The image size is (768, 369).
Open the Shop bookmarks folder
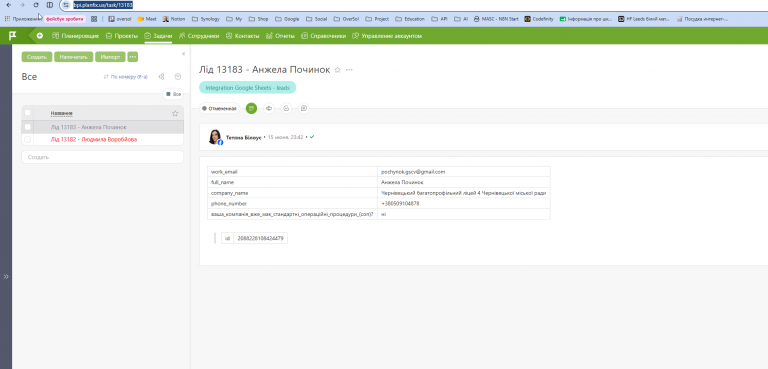pyautogui.click(x=259, y=19)
